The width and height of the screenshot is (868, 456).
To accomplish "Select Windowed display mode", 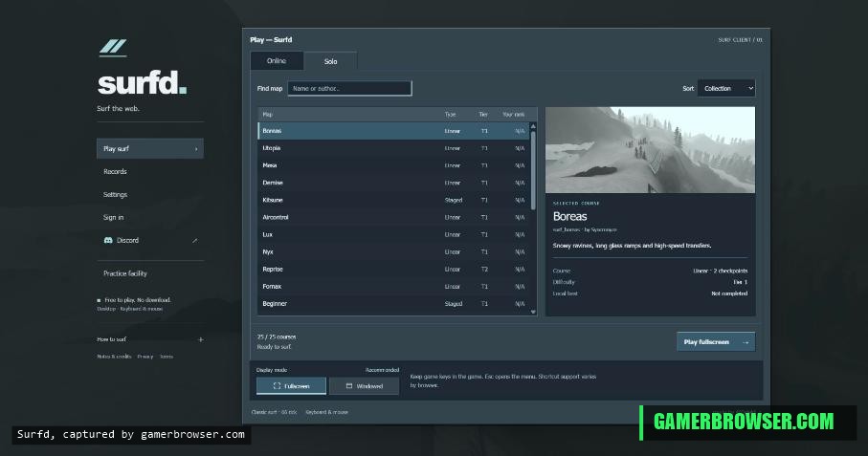I will (365, 386).
